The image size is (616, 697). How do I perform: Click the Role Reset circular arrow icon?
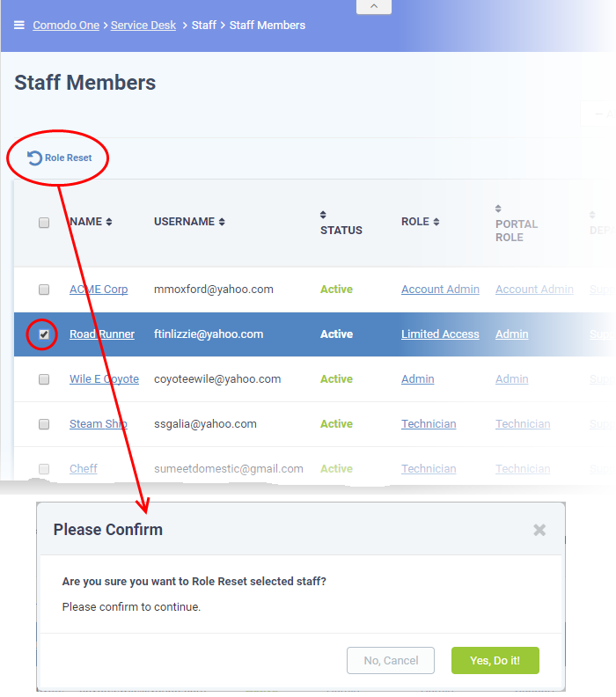(34, 158)
